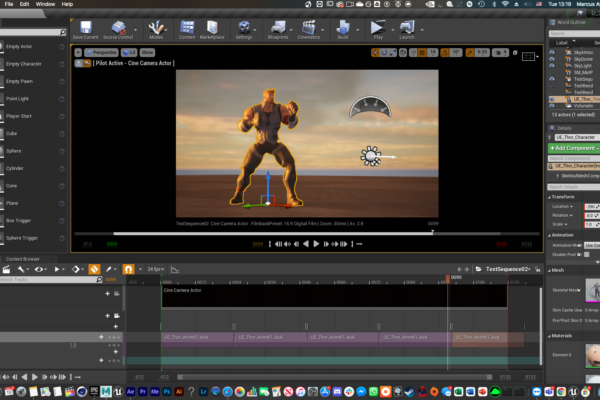This screenshot has height=400, width=600.
Task: Open the File menu
Action: (8, 4)
